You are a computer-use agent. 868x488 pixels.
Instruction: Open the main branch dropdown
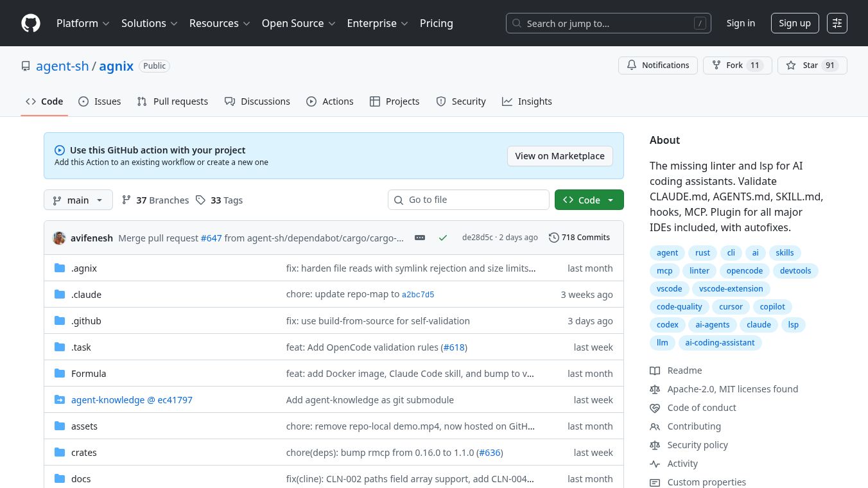click(78, 200)
